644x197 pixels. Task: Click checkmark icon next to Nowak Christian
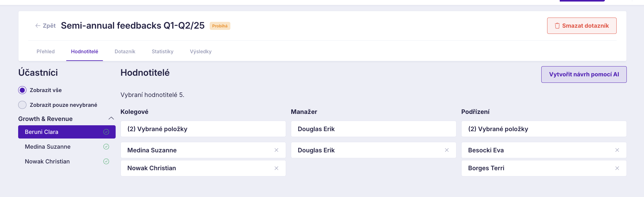[106, 161]
